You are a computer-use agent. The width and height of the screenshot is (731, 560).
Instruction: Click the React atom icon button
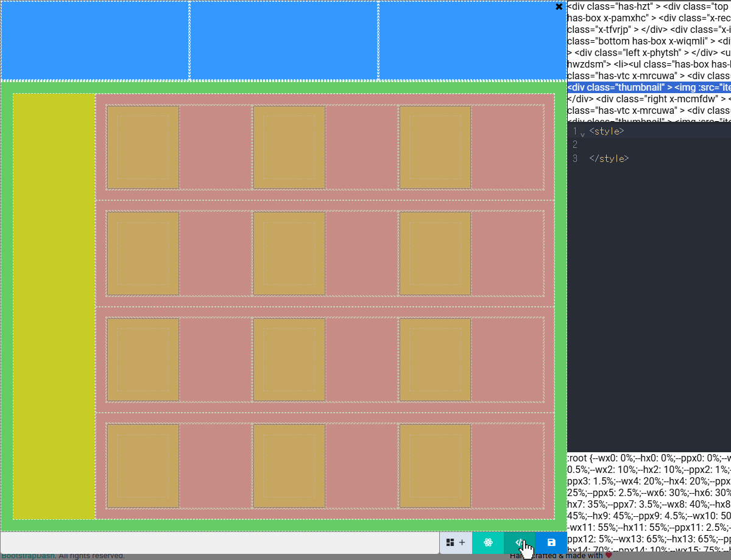(488, 542)
